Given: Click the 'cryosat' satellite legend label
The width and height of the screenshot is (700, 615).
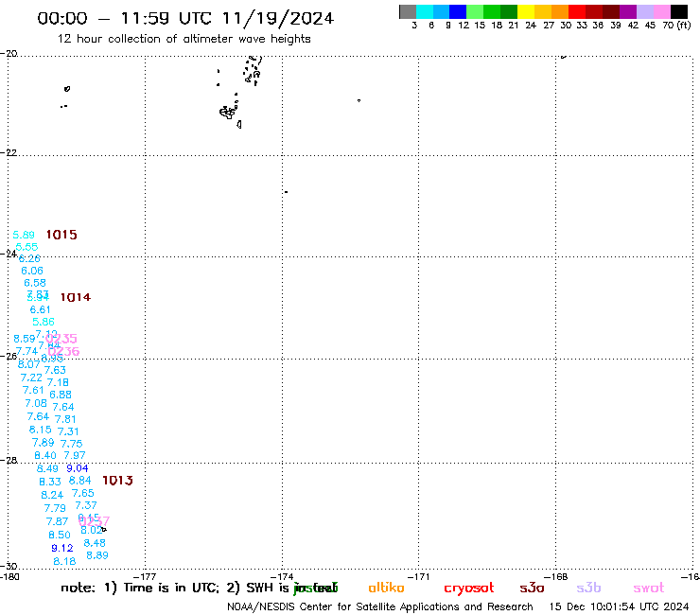Looking at the screenshot, I should 469,589.
